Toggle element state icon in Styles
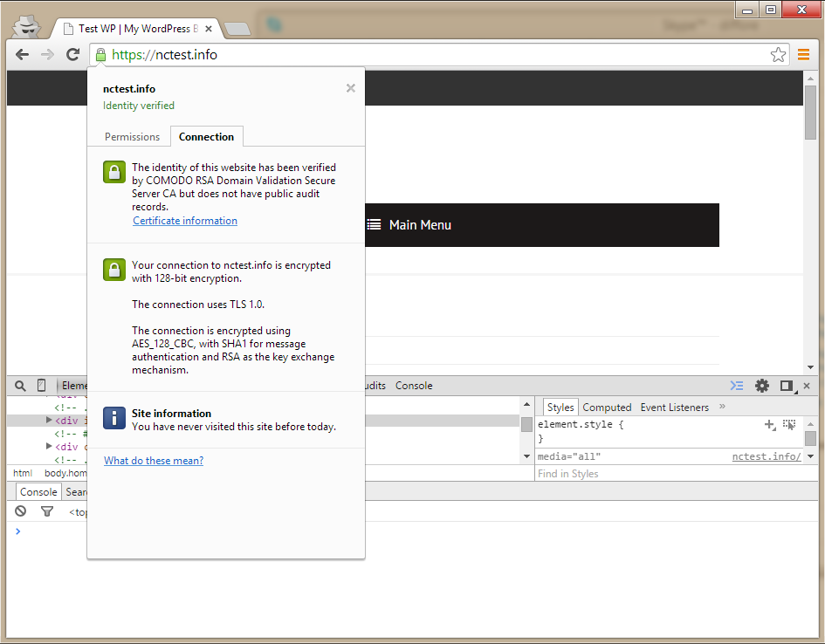The height and width of the screenshot is (644, 825). pyautogui.click(x=789, y=425)
